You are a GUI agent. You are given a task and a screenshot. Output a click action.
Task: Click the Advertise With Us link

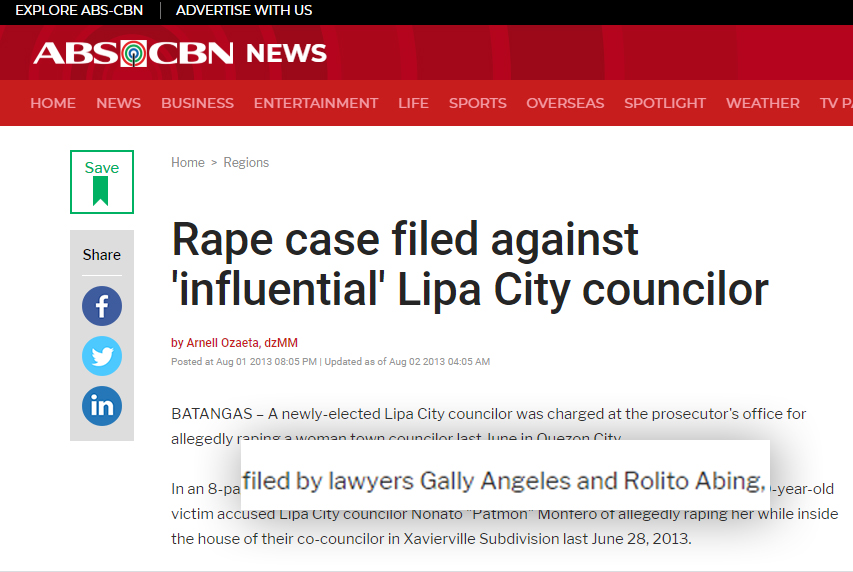[244, 10]
